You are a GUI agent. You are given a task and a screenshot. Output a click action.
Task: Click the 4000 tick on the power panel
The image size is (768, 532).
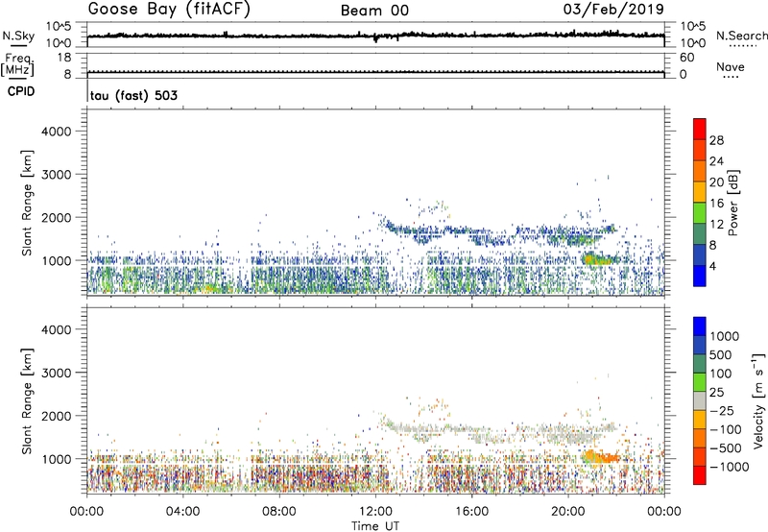point(57,132)
